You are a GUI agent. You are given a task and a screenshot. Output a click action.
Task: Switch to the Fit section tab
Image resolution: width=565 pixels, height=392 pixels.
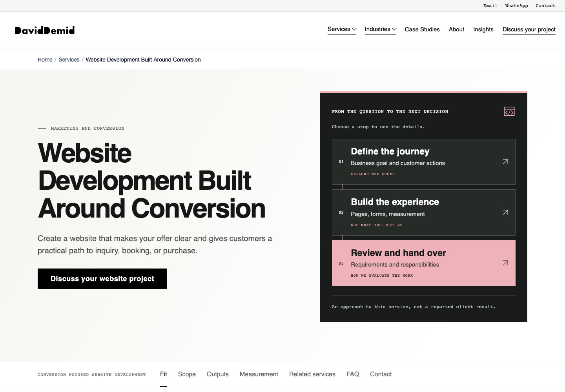tap(164, 374)
